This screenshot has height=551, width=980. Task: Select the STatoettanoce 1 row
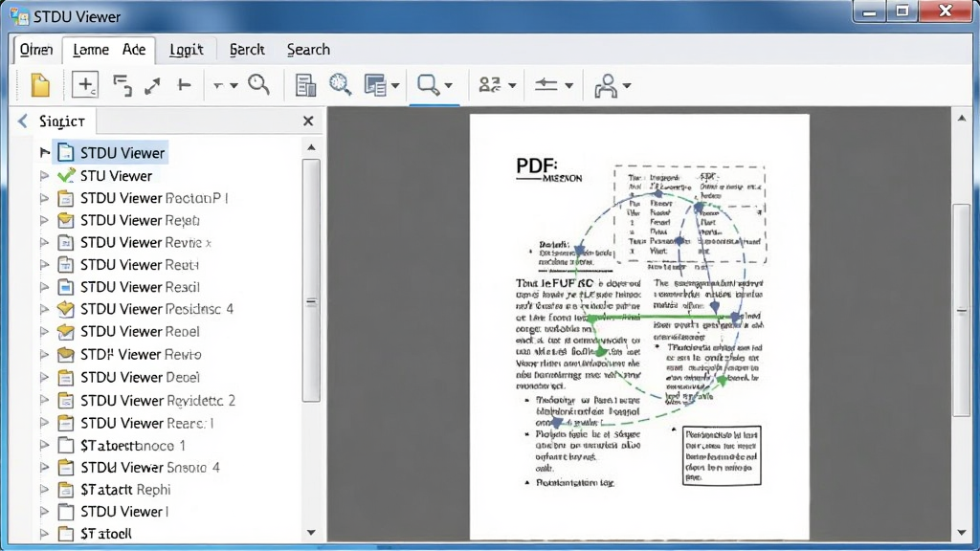point(122,446)
